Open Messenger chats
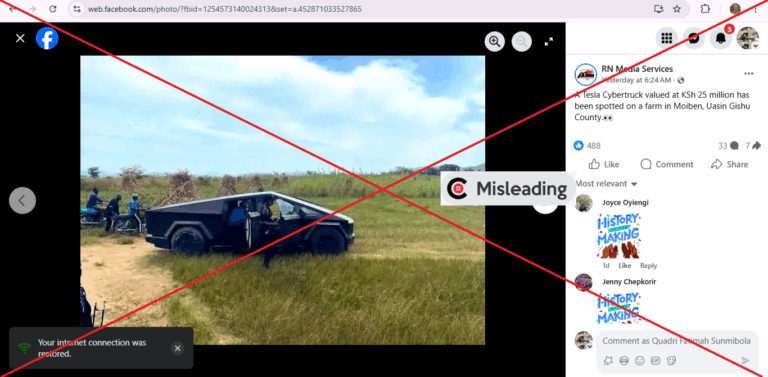The image size is (768, 377). pos(694,38)
